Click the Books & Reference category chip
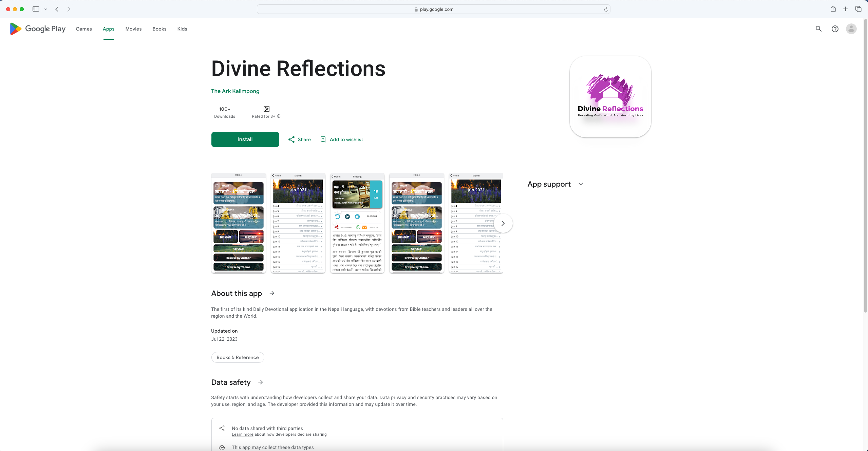868x451 pixels. click(x=238, y=357)
